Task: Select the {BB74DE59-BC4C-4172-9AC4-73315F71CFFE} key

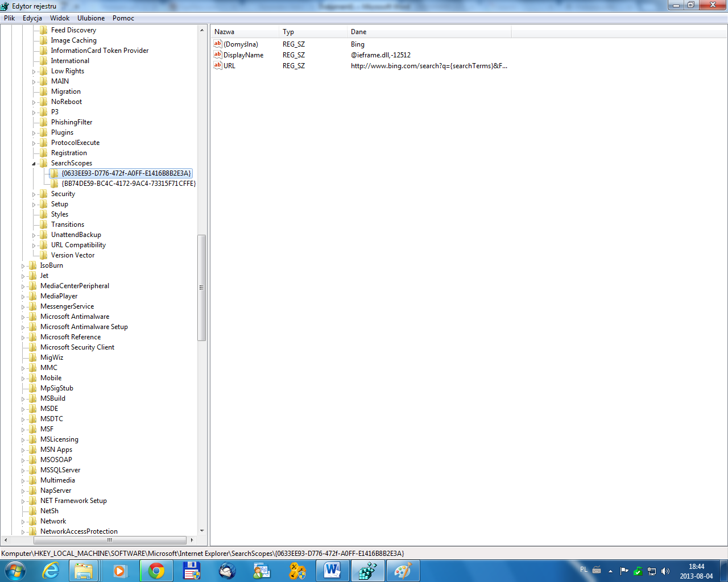Action: 129,184
